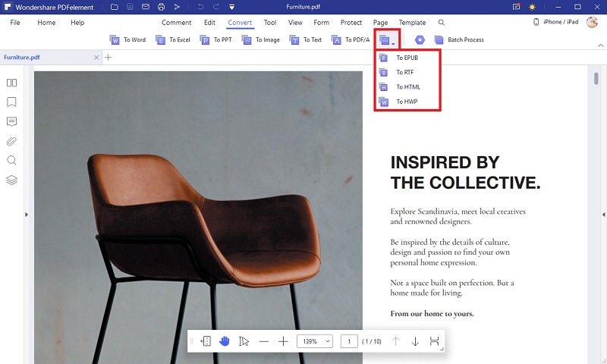Switch to the Protect tab
607x364 pixels.
[351, 23]
